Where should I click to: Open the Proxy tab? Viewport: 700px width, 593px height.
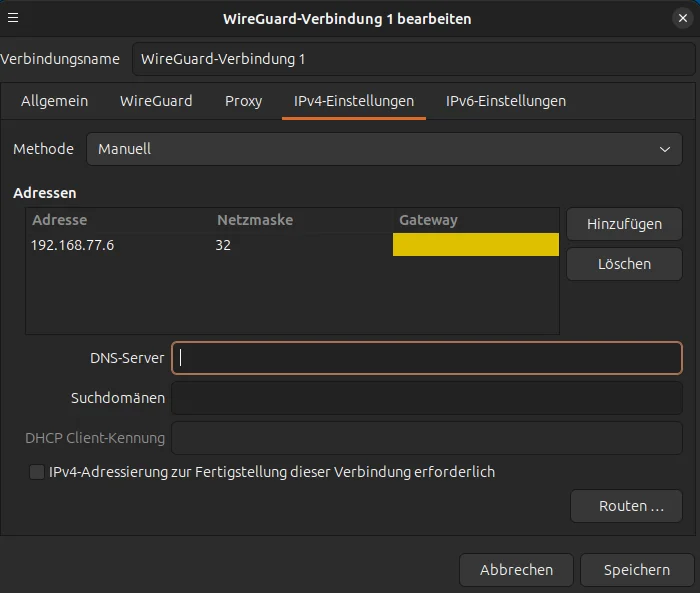(x=243, y=101)
